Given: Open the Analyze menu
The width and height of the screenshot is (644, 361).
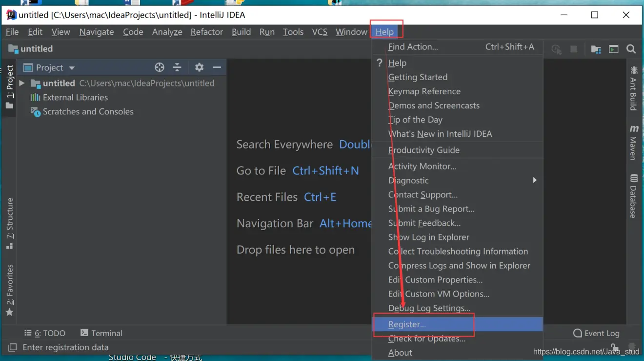Looking at the screenshot, I should pyautogui.click(x=167, y=32).
